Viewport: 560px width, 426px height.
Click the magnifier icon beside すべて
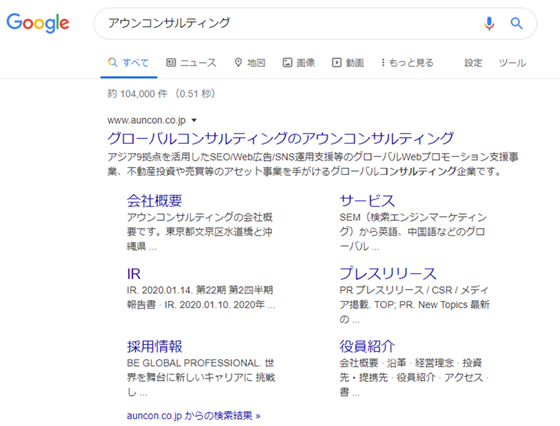tap(112, 62)
